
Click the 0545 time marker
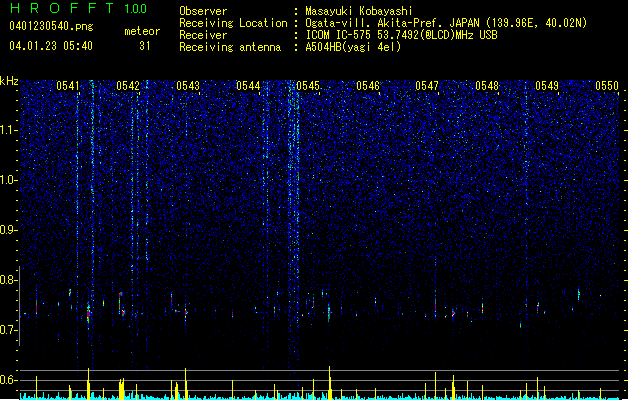click(308, 86)
